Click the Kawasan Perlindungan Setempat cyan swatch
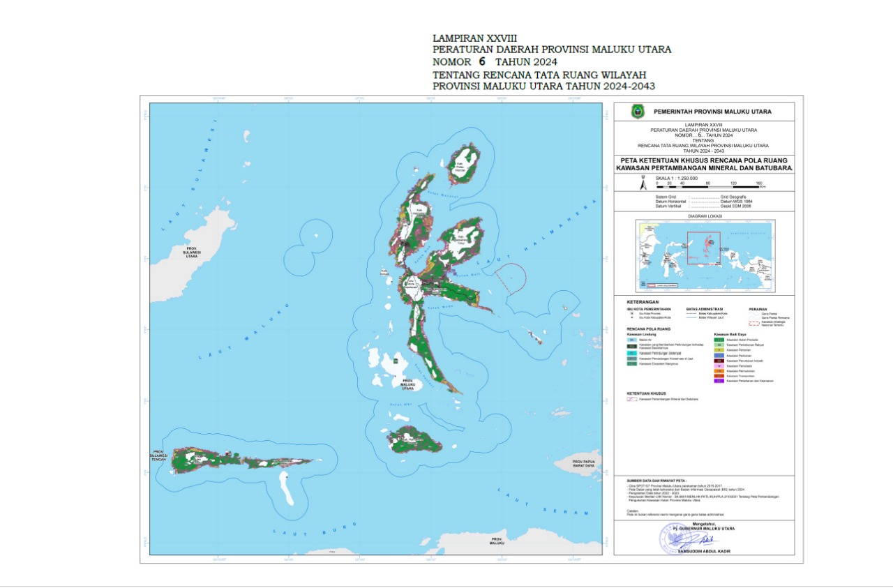 (x=632, y=353)
